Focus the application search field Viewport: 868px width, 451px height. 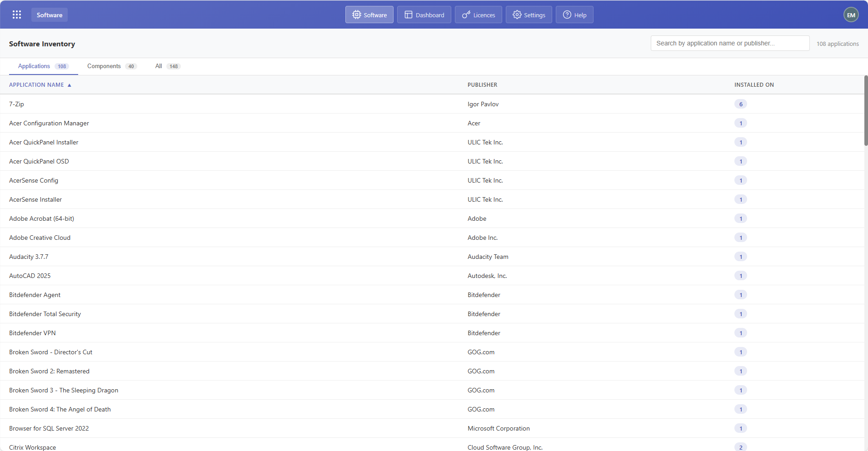730,43
